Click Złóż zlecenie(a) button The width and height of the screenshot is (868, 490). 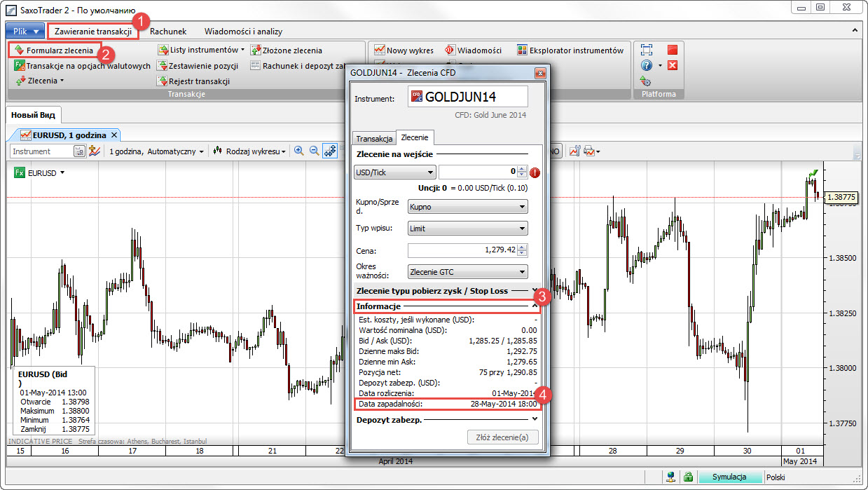(502, 437)
